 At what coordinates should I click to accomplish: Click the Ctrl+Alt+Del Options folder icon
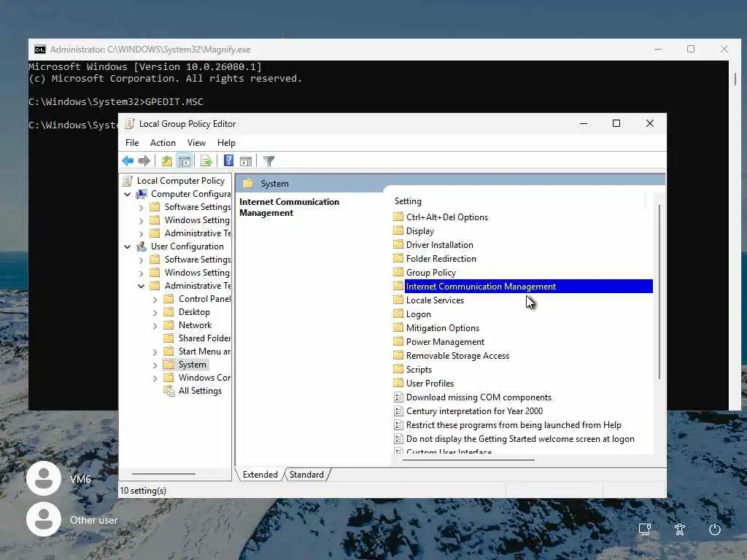(398, 217)
